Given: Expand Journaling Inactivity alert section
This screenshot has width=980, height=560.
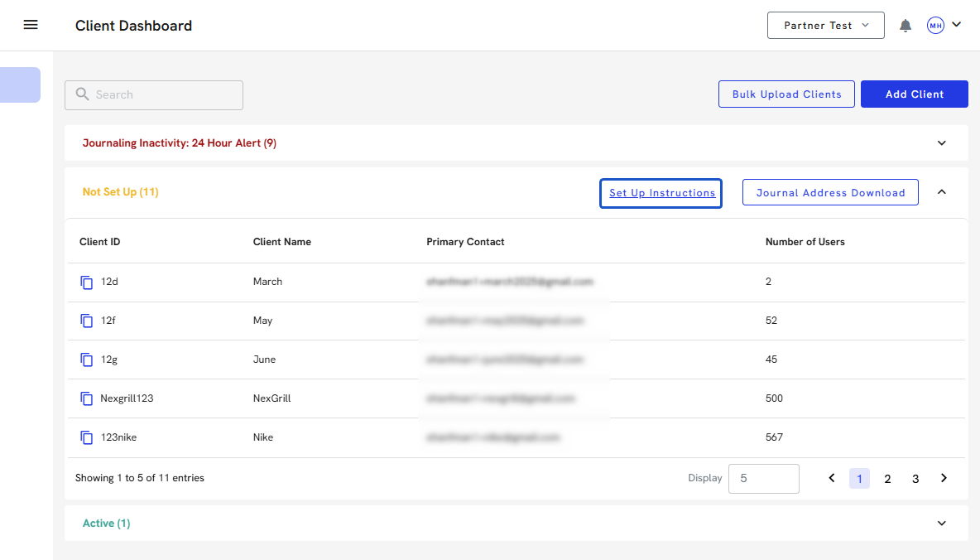Looking at the screenshot, I should click(941, 143).
